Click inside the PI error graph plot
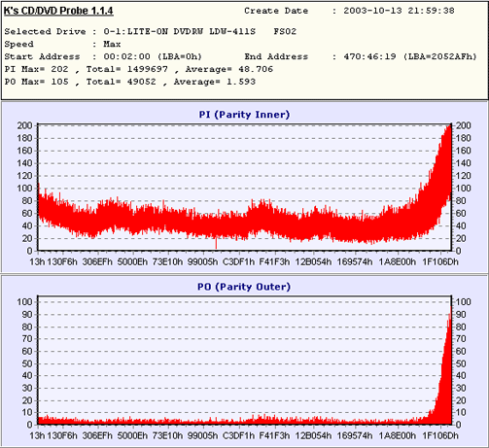The width and height of the screenshot is (489, 448). 245,187
